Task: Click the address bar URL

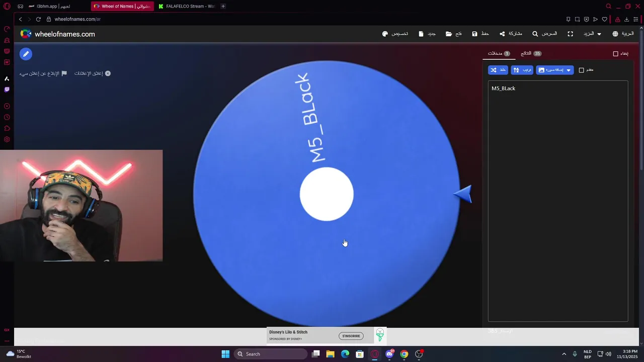Action: coord(77,19)
